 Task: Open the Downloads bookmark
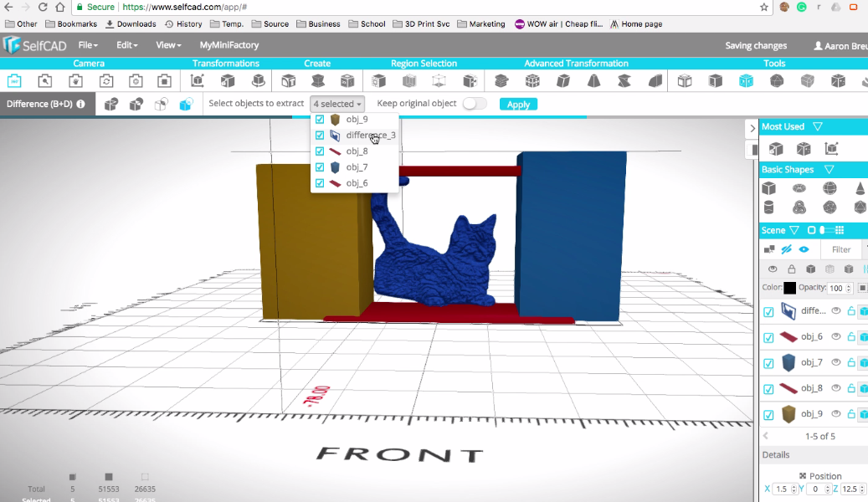tap(131, 23)
